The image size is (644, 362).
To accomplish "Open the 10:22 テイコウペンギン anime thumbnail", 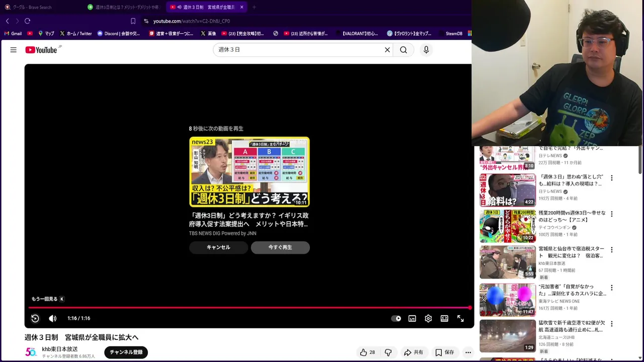I will pos(508,226).
